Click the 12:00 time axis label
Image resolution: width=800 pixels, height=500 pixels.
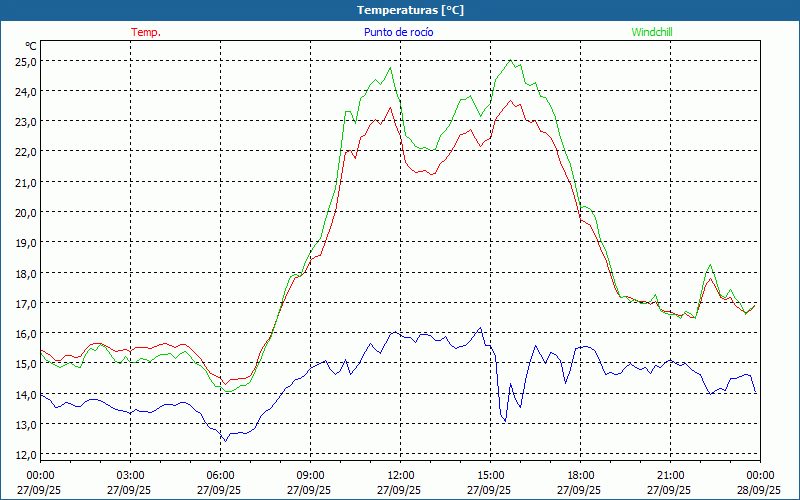click(x=400, y=475)
